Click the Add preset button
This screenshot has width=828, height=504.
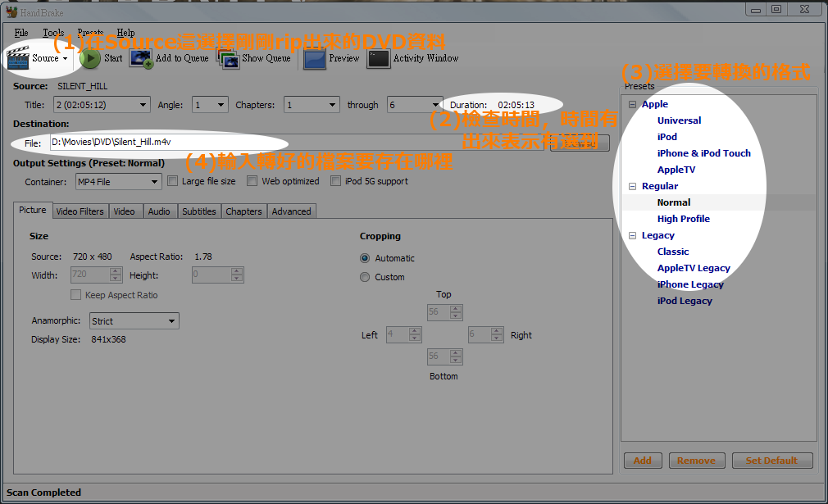tap(643, 461)
